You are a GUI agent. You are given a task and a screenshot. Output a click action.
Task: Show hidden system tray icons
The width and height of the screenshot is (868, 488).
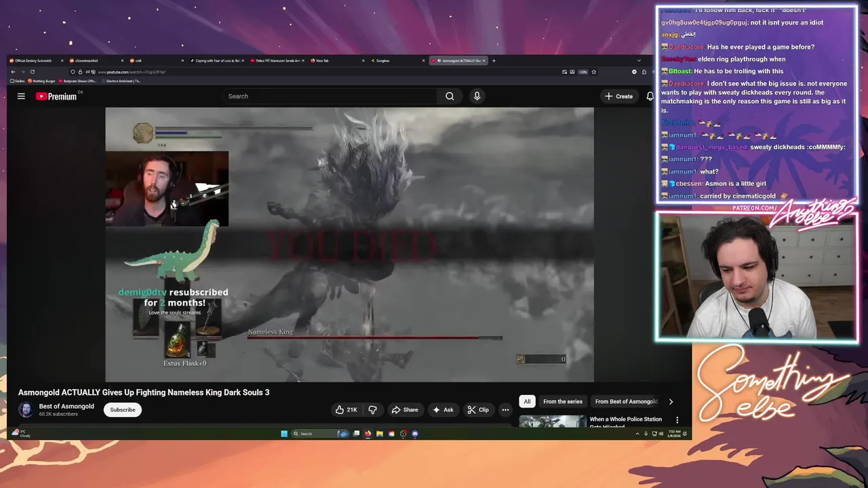click(637, 434)
